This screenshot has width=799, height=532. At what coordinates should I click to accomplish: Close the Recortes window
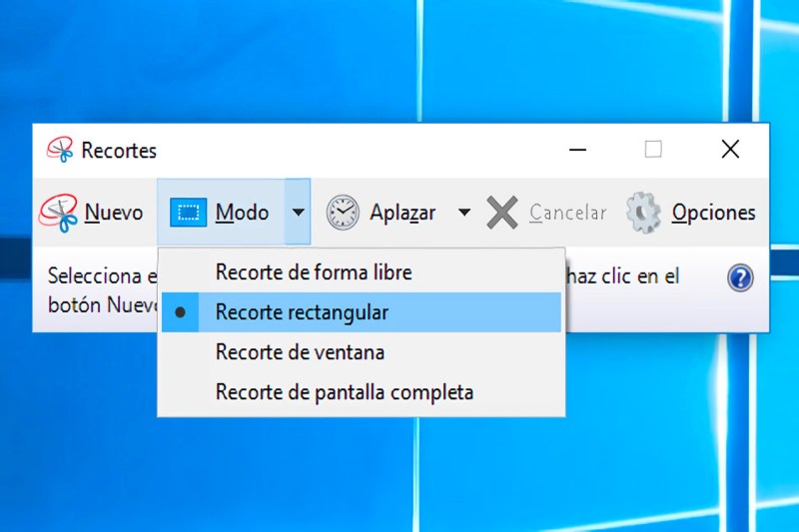730,150
